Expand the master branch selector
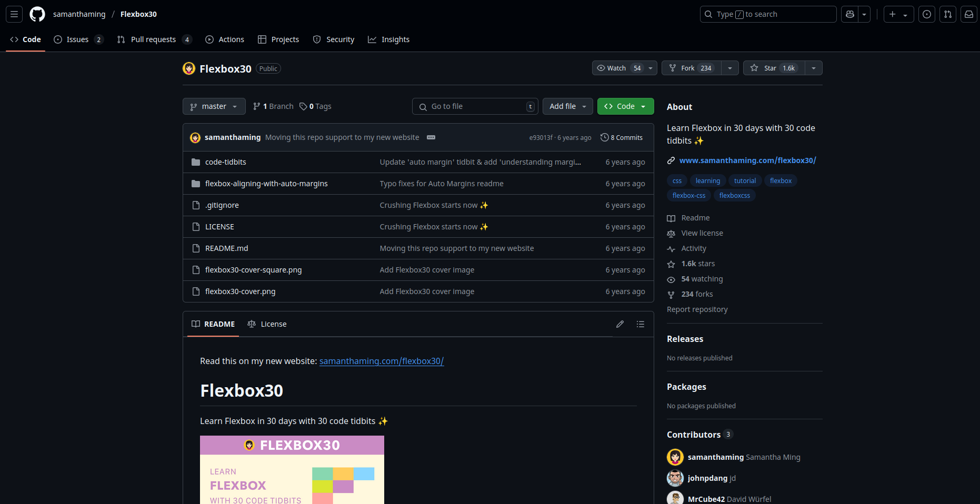This screenshot has width=980, height=504. coord(214,106)
